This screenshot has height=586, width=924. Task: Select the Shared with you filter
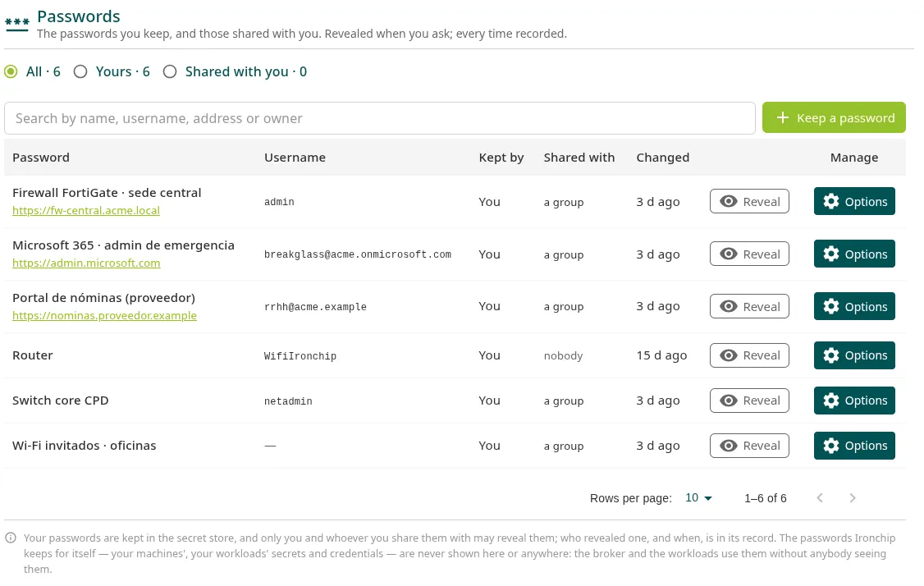[170, 72]
